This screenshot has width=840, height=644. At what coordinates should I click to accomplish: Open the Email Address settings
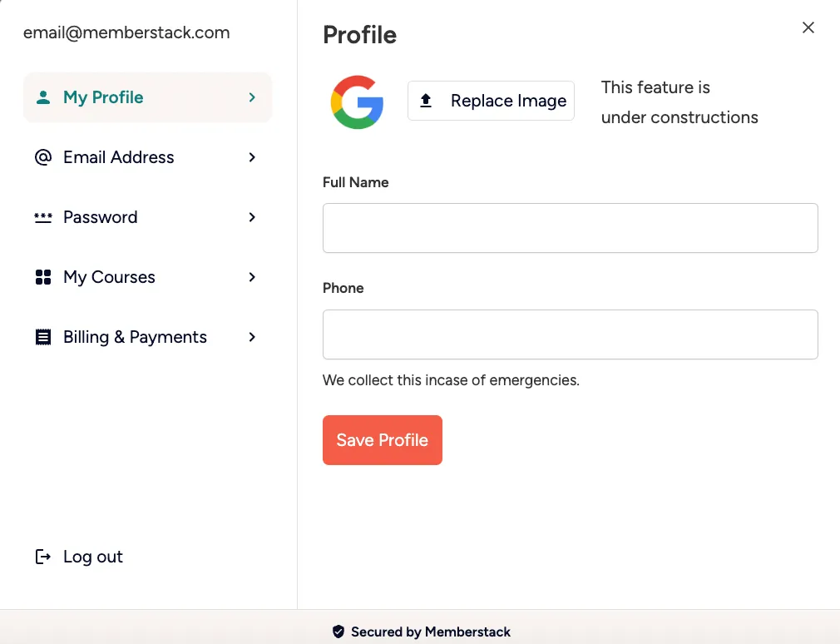118,157
